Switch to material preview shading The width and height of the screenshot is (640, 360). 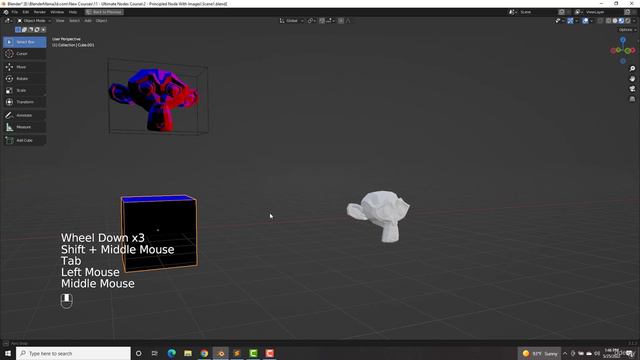[621, 21]
